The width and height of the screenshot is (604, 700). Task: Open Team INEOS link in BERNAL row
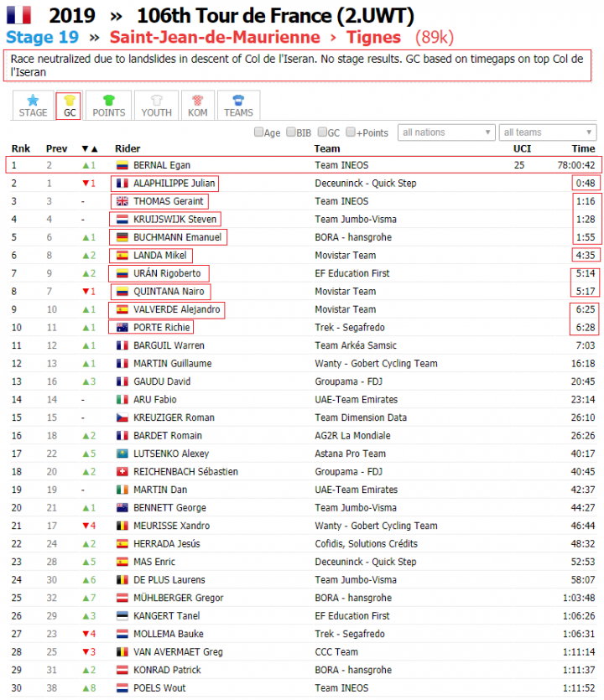[341, 165]
